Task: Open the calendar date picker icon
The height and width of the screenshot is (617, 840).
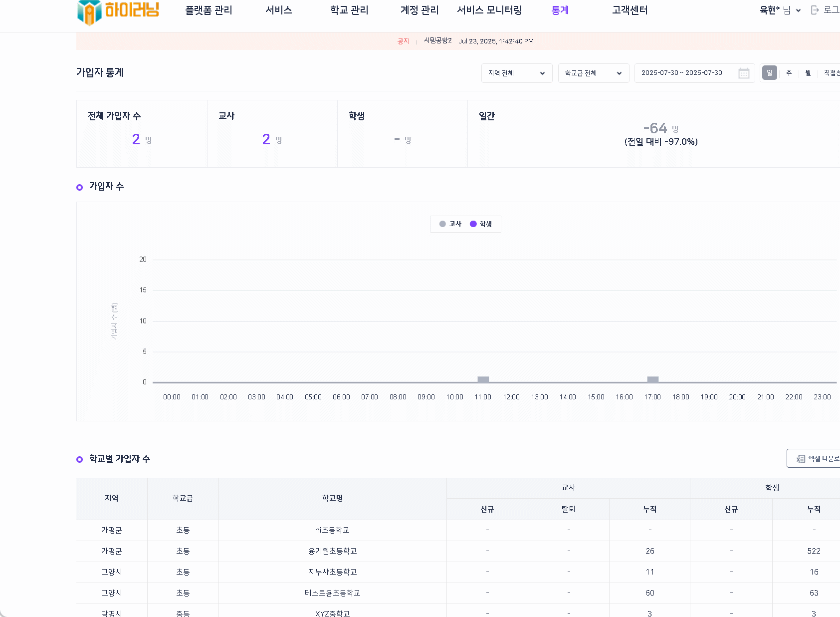Action: tap(743, 73)
